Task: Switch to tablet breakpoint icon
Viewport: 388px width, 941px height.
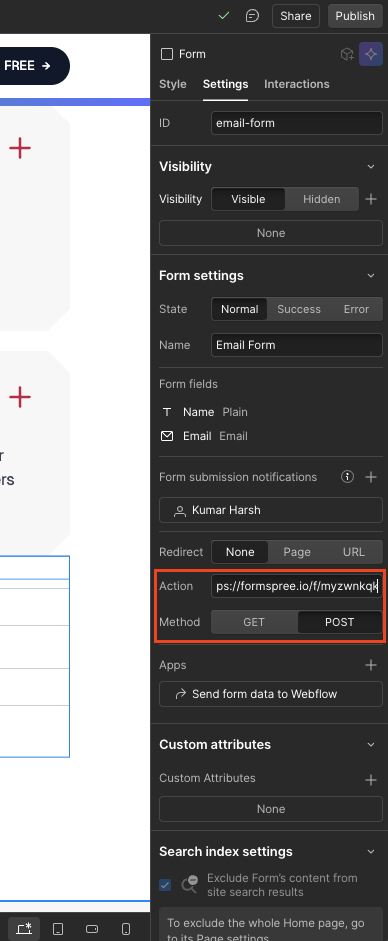Action: [58, 929]
